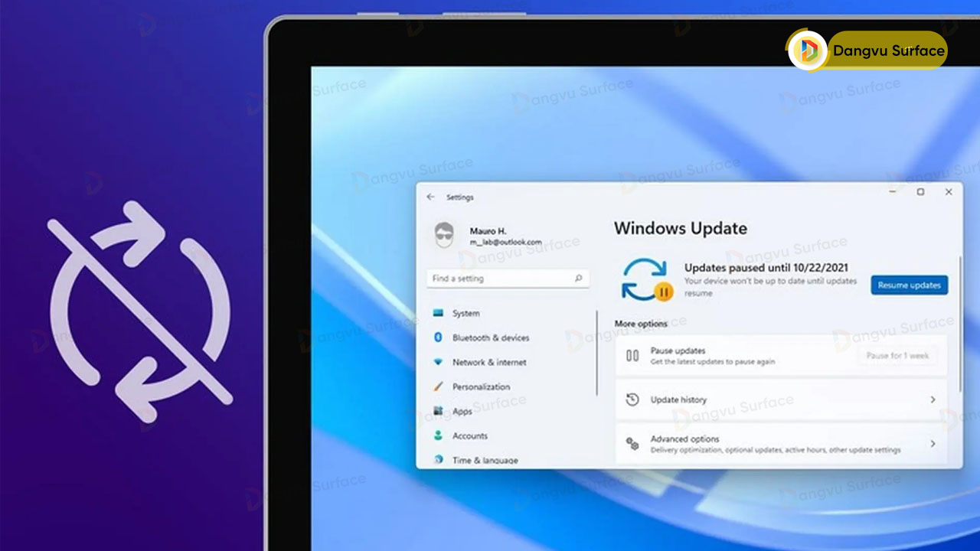Screen dimensions: 980x551
Task: Click the Update history clock icon
Action: (631, 399)
